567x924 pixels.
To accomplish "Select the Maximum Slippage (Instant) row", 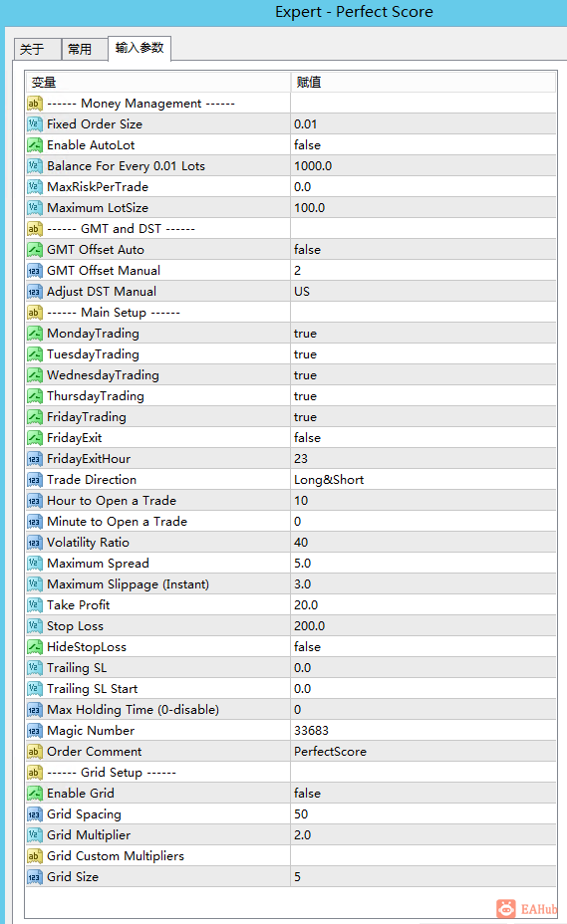I will tap(291, 584).
